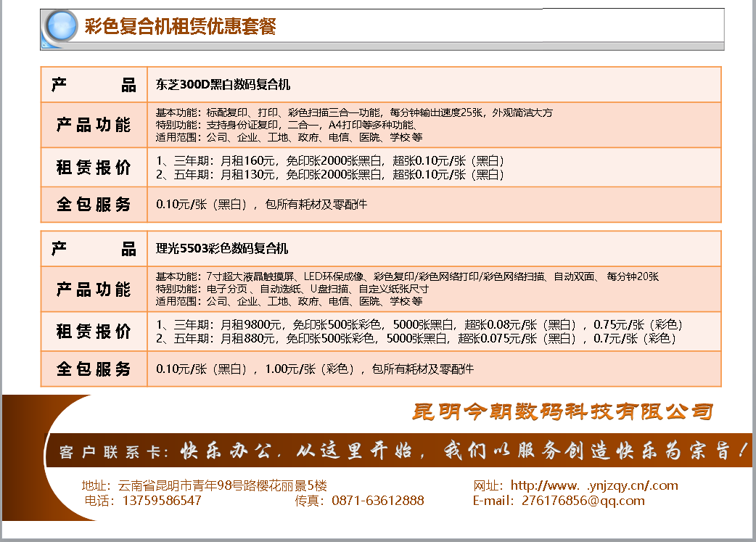The width and height of the screenshot is (756, 542).
Task: Click 租赁报价 label in the Ricoh table
Action: pos(94,332)
